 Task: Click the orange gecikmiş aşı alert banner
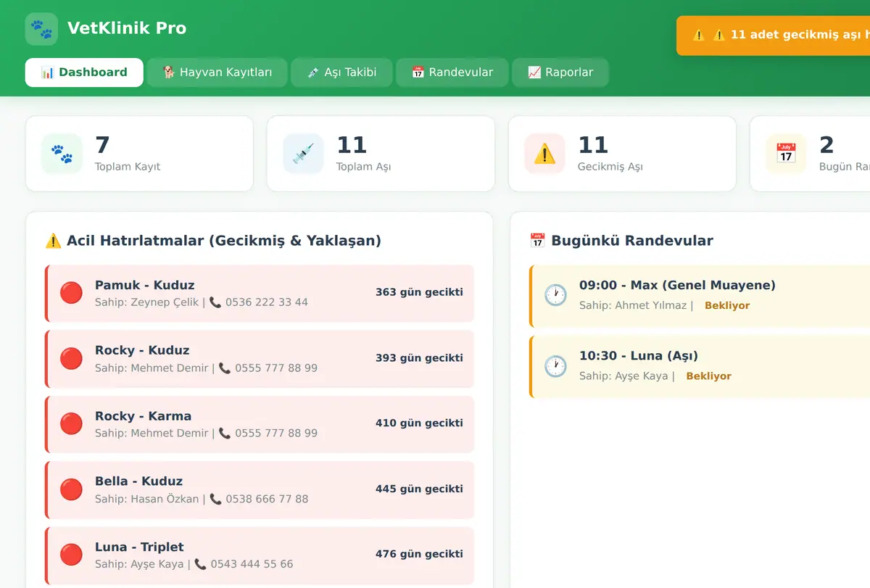pos(773,35)
